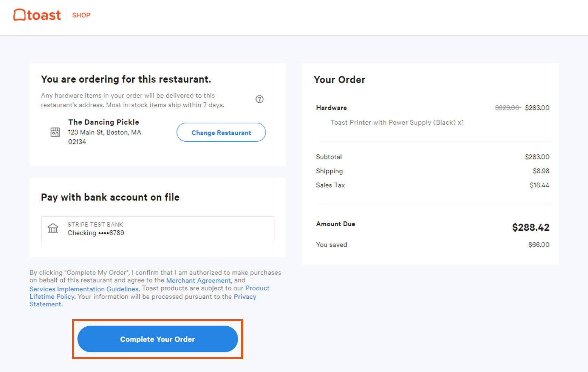Screen dimensions: 588x372
Task: Click the SHOP label in the top bar
Action: click(81, 15)
